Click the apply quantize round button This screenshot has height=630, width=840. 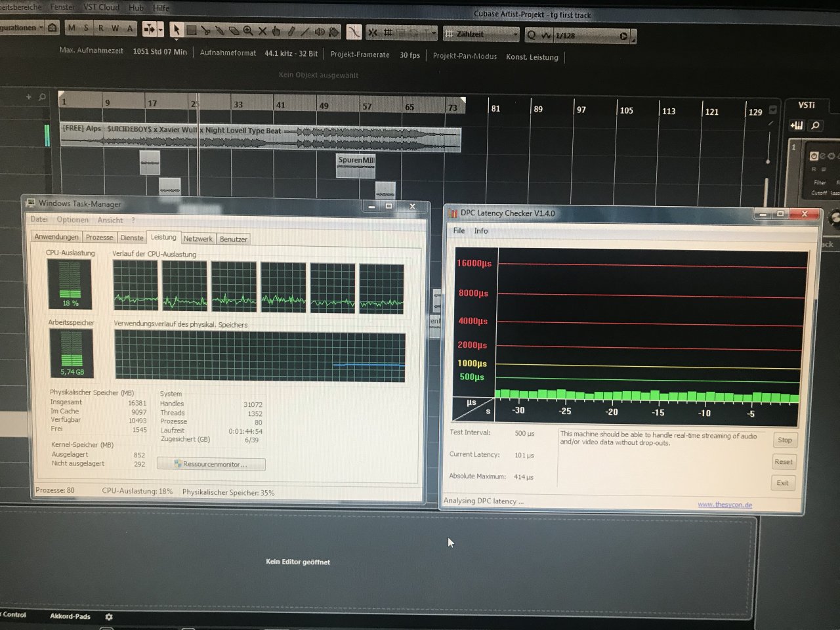click(623, 36)
